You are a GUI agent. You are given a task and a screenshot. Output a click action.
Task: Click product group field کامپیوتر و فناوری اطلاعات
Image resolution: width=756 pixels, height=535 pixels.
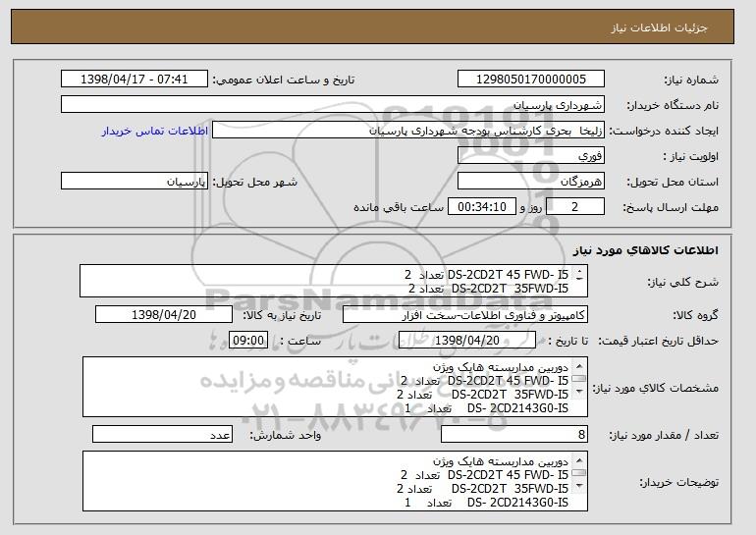[x=465, y=315]
